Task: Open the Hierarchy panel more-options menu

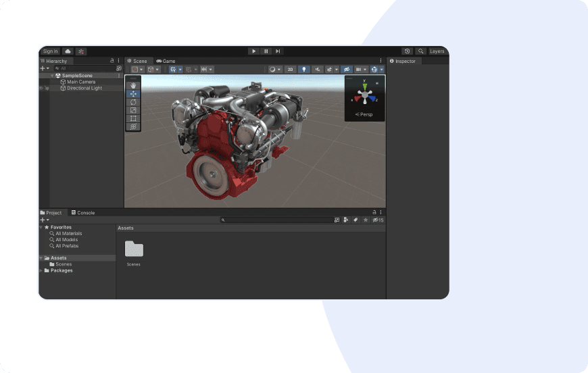Action: [118, 61]
